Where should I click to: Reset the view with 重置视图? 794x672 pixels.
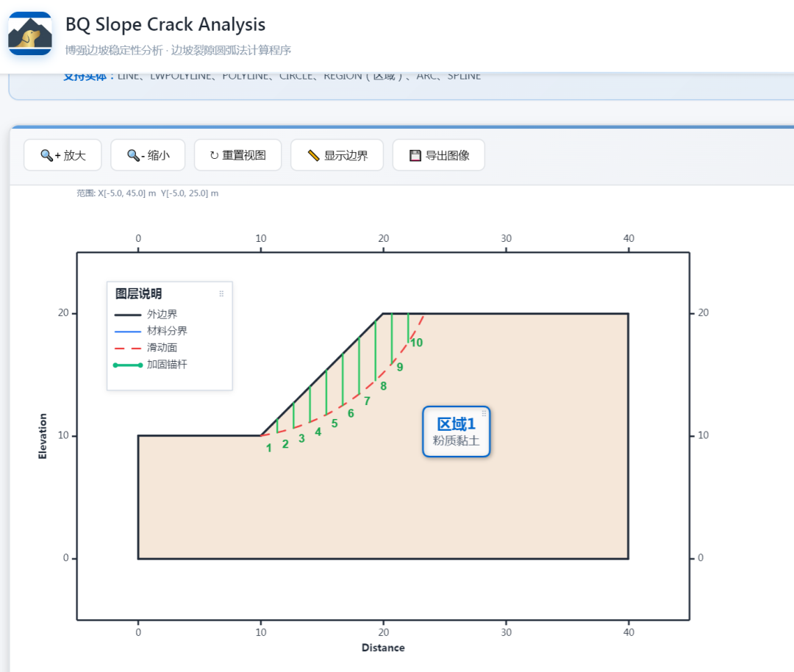pyautogui.click(x=237, y=155)
